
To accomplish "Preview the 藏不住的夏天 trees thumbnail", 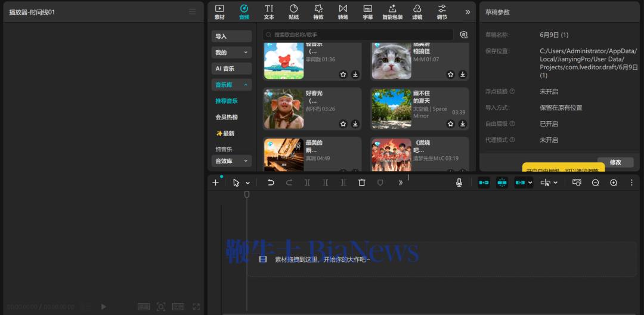I will click(391, 109).
